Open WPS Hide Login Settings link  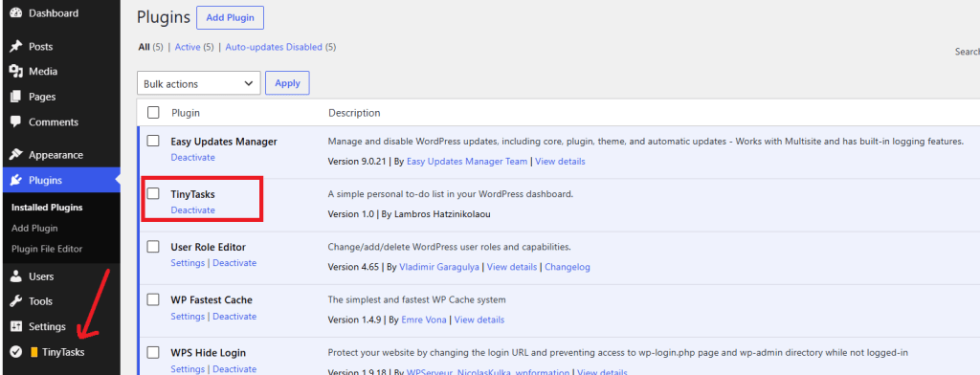pyautogui.click(x=188, y=368)
